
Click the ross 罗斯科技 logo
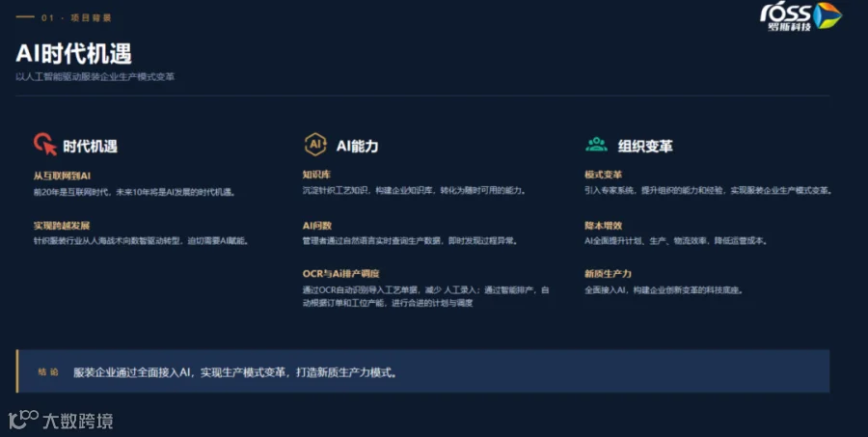[800, 16]
